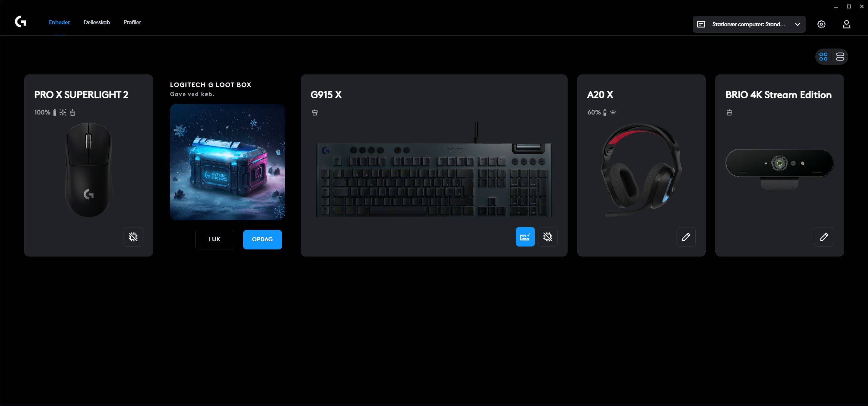Click the profile dropdown chevron arrow
868x406 pixels.
click(797, 24)
